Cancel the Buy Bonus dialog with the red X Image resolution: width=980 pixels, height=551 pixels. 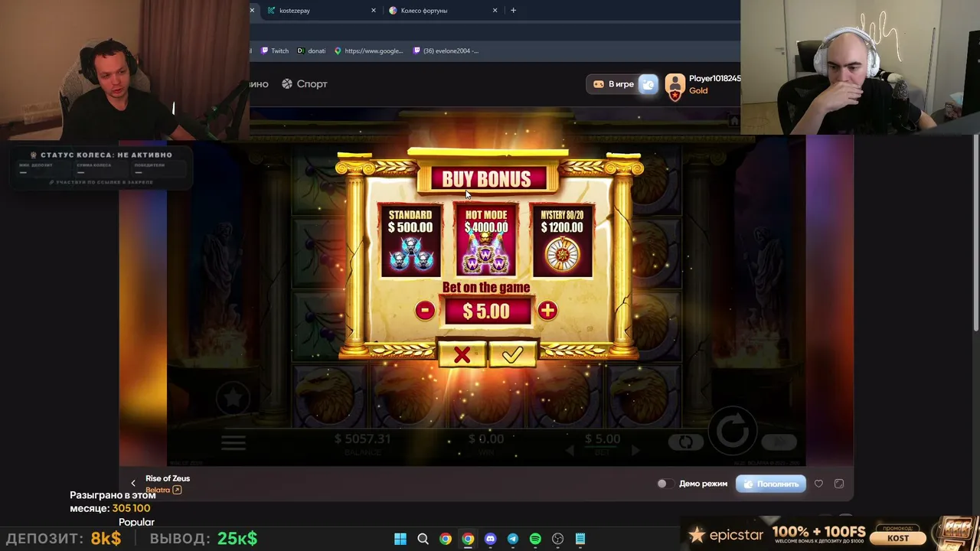(x=462, y=354)
